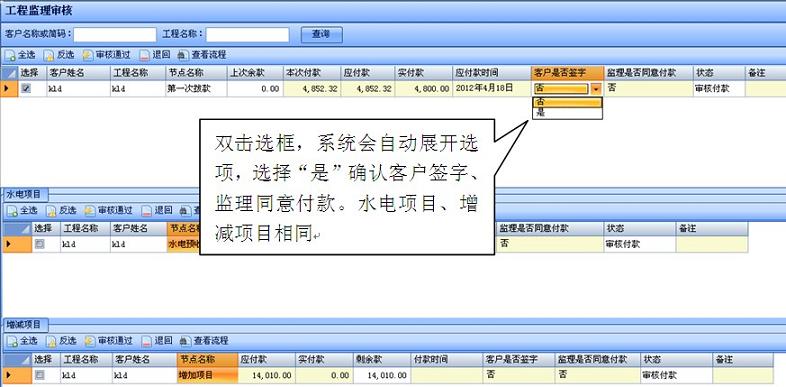Open 查看流程 in the top toolbar
The height and width of the screenshot is (387, 786).
203,55
